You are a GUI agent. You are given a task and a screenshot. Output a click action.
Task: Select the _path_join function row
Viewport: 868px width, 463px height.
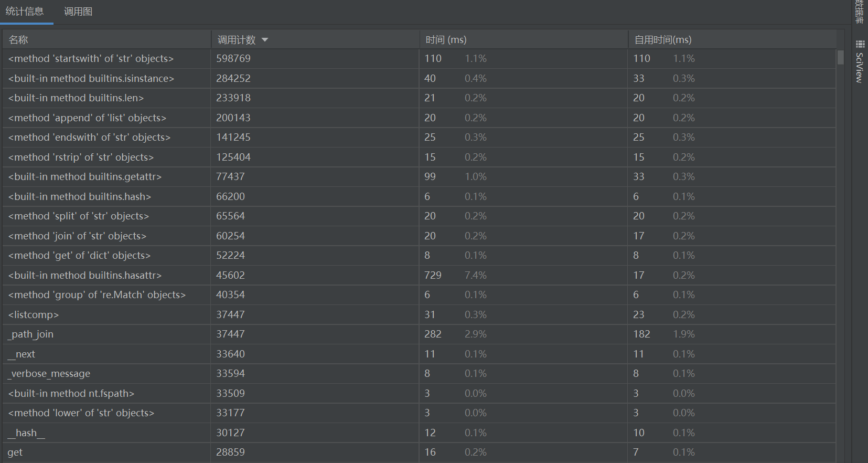click(x=31, y=334)
